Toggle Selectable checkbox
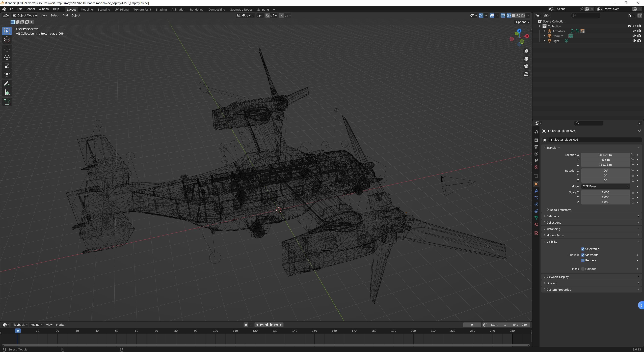The height and width of the screenshot is (352, 644). pyautogui.click(x=583, y=249)
